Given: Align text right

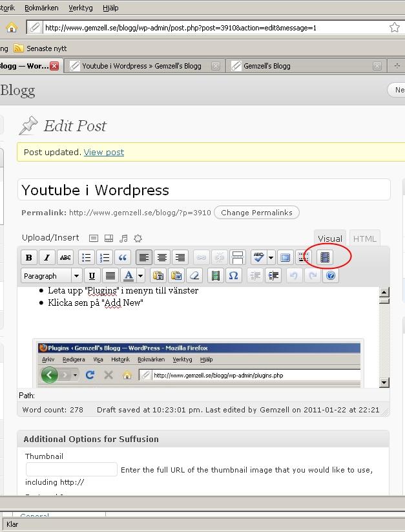Looking at the screenshot, I should pos(180,257).
